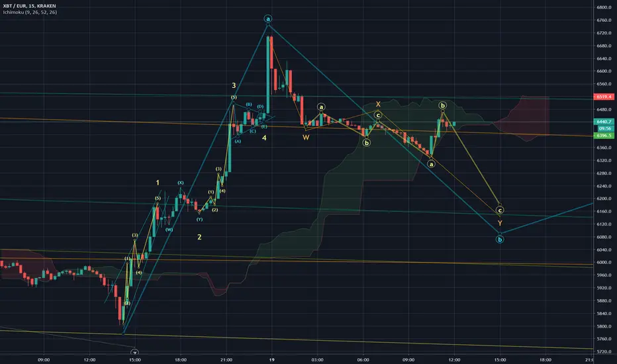Select the yellow wave '4' label
This screenshot has width=617, height=364.
click(264, 138)
